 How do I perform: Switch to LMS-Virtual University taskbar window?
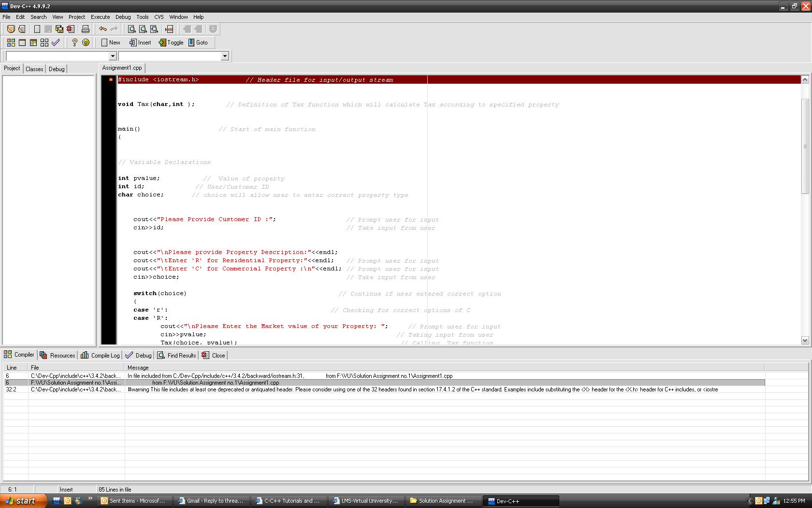point(366,501)
